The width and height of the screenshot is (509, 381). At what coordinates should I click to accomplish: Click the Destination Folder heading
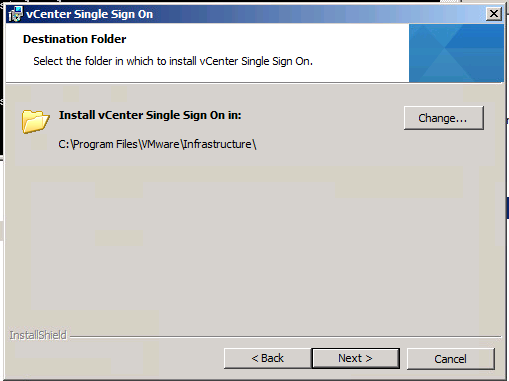click(x=75, y=39)
